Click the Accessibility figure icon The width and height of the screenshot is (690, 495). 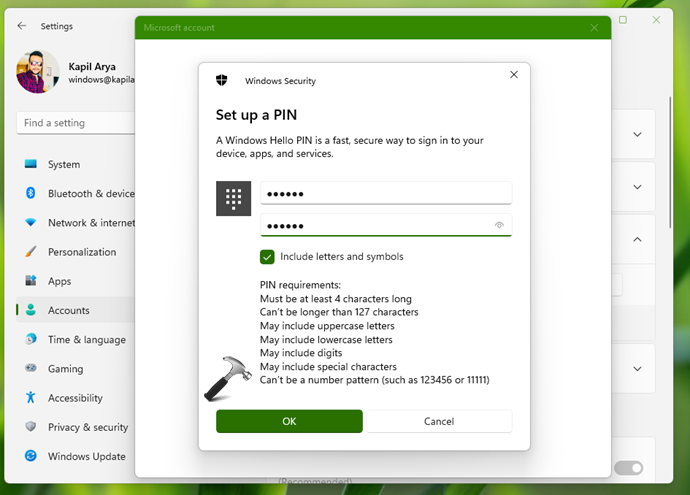[x=30, y=398]
